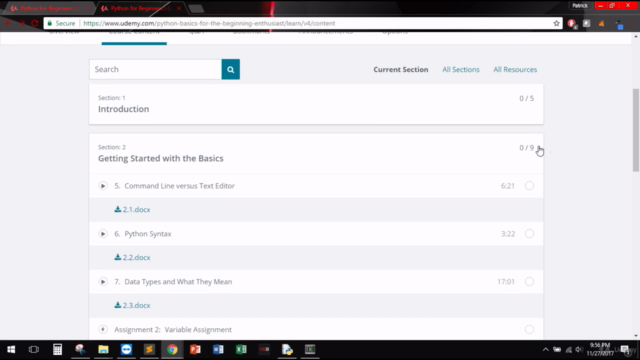The width and height of the screenshot is (640, 360).
Task: Click the course Search input field
Action: click(x=156, y=69)
